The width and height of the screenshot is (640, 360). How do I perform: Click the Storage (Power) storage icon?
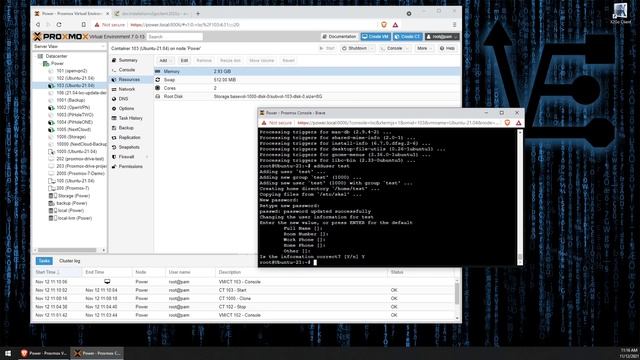click(x=51, y=196)
